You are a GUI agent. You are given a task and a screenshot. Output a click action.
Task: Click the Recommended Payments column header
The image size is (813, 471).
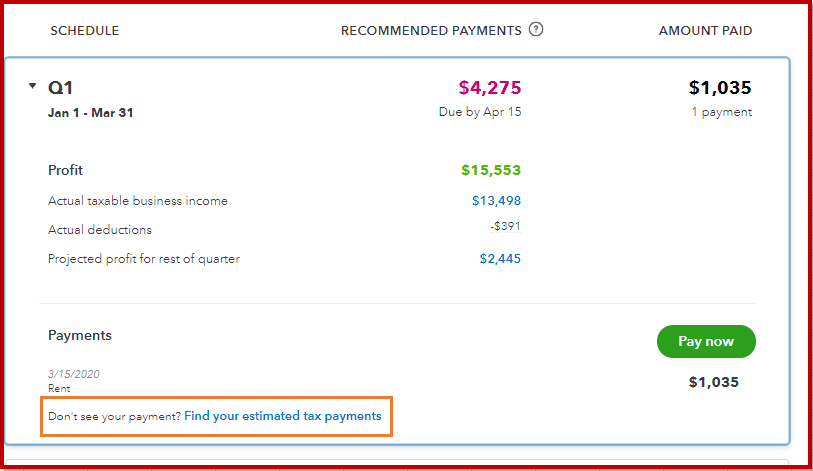pos(431,31)
